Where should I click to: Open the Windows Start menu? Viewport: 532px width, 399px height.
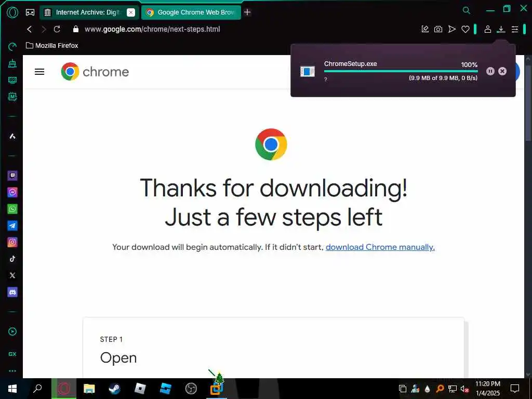(12, 389)
